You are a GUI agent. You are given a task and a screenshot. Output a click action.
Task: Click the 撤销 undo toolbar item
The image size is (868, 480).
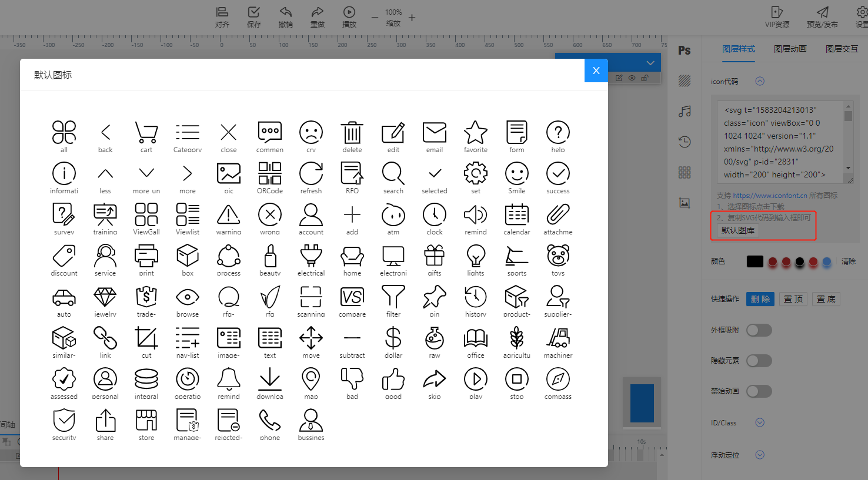(x=286, y=17)
